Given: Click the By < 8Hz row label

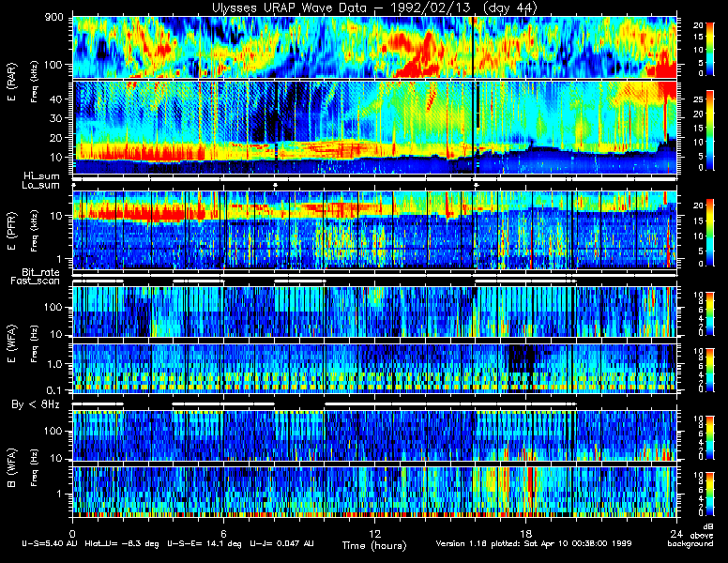Looking at the screenshot, I should click(x=36, y=404).
